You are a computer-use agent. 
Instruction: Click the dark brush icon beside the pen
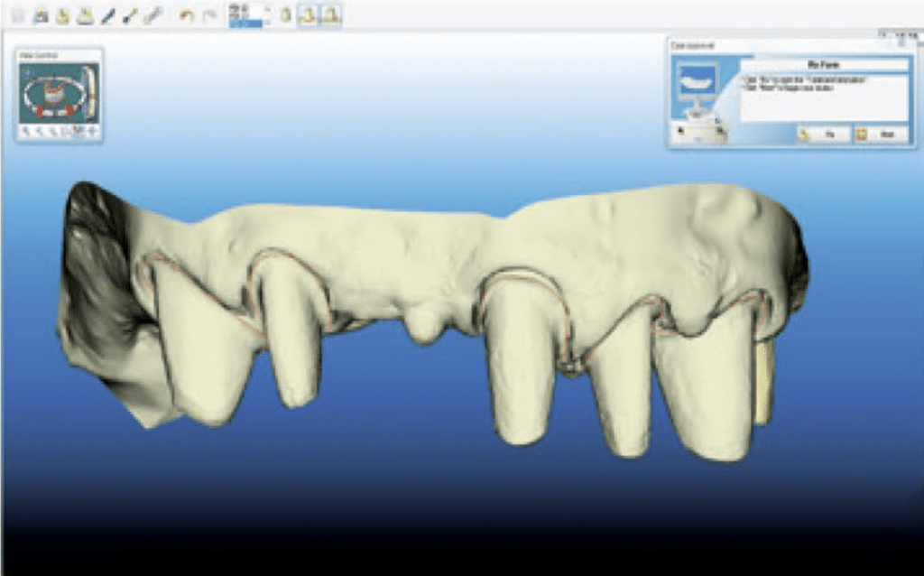pos(131,15)
